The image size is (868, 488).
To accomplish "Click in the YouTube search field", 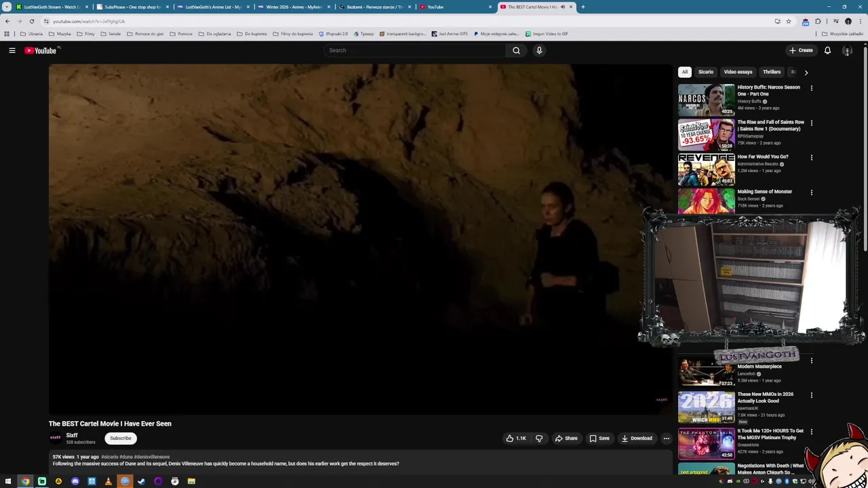I will (x=415, y=50).
